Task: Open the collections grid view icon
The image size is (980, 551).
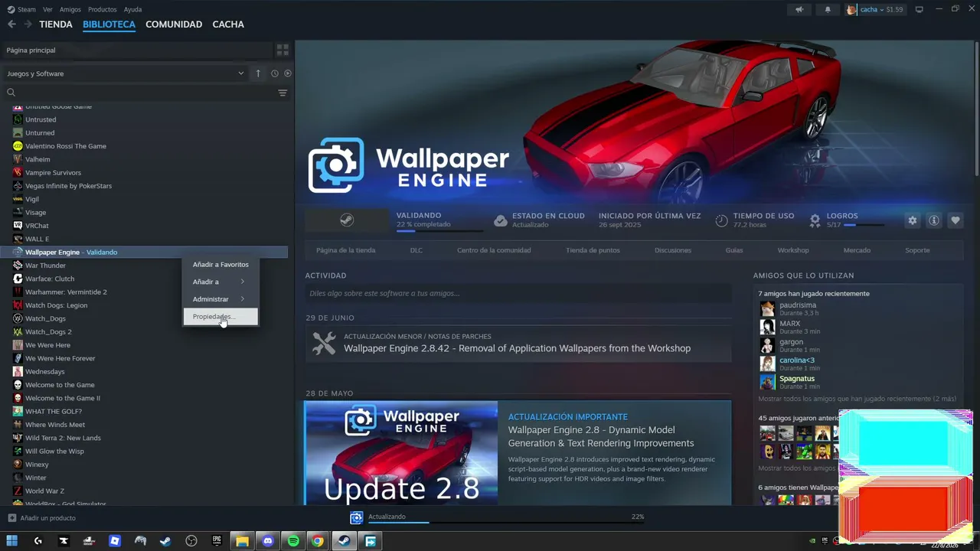Action: tap(283, 50)
